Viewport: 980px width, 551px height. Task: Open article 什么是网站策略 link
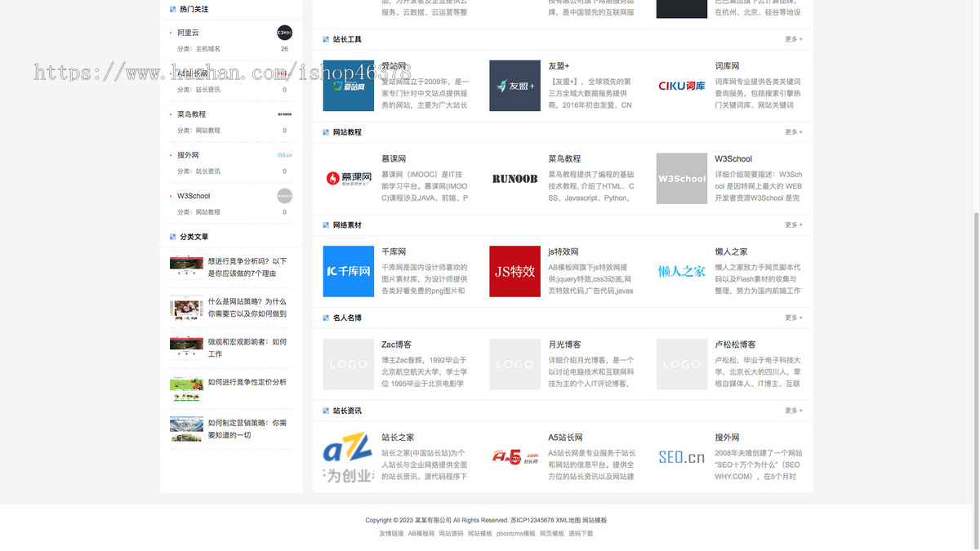coord(247,307)
